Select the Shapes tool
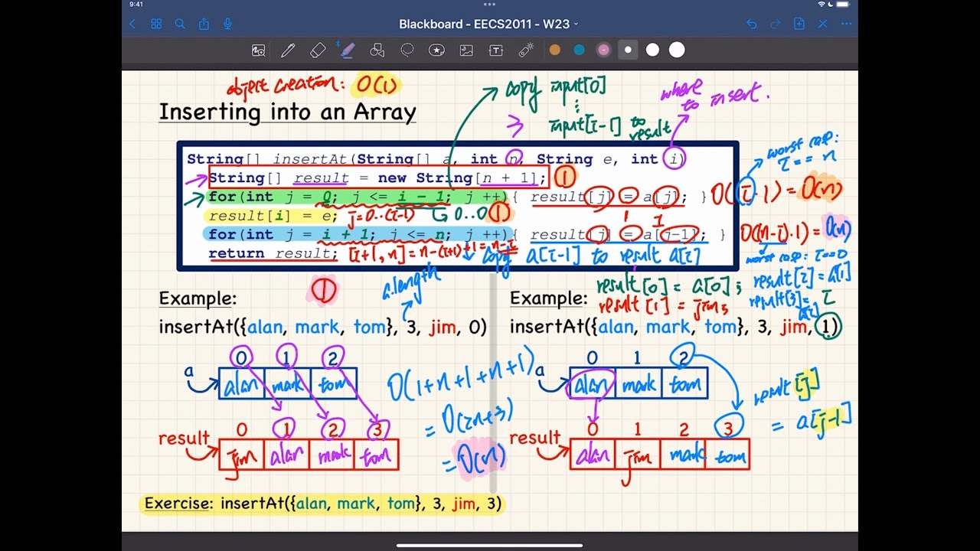The image size is (980, 551). (377, 51)
